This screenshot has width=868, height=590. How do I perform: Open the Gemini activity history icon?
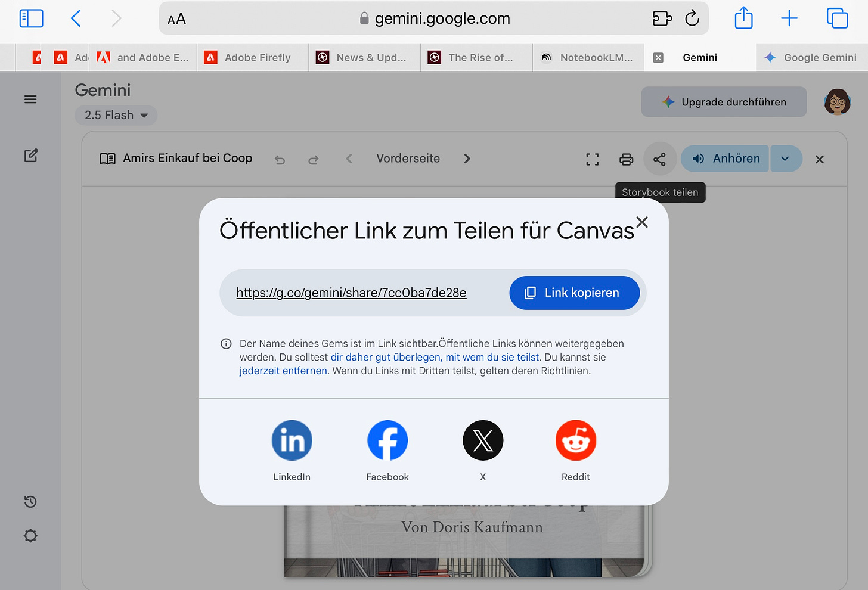[30, 502]
